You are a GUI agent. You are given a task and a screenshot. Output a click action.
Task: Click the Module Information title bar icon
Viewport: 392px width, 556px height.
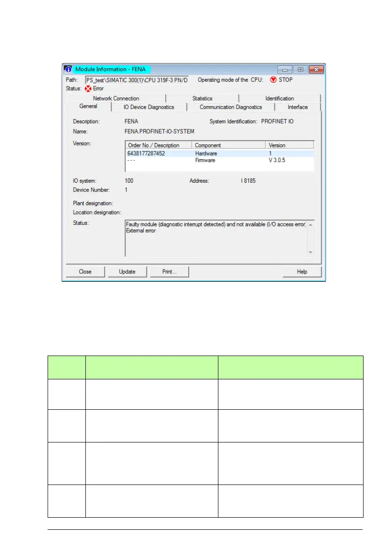68,69
